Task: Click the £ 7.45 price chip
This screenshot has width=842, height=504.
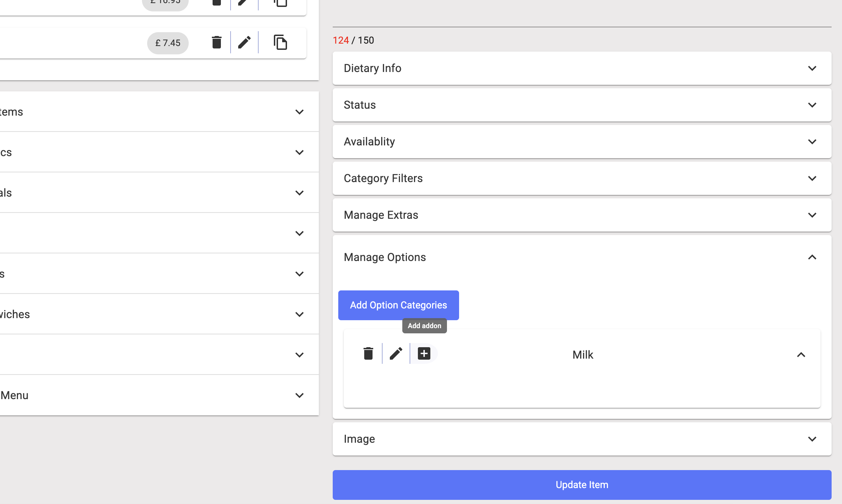Action: coord(168,43)
